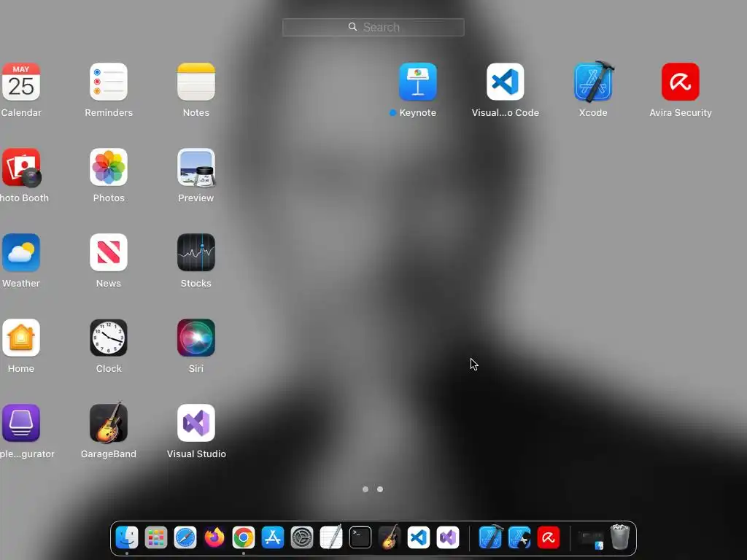
Task: Switch to the first Launchpad page dot
Action: 365,489
